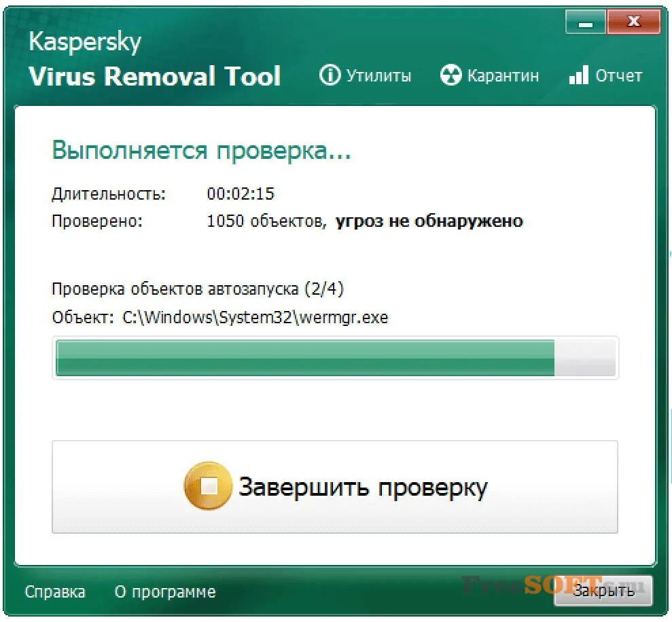Click the Закрыть button

tap(603, 591)
